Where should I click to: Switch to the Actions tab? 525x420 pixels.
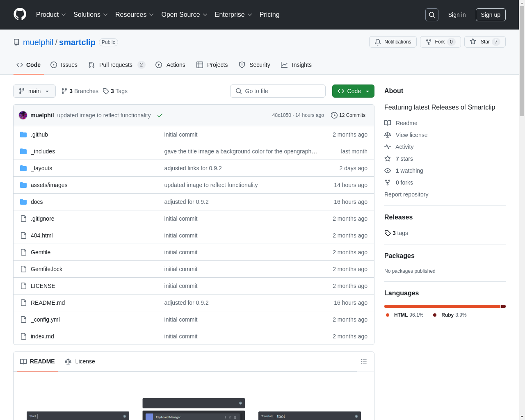(x=170, y=65)
